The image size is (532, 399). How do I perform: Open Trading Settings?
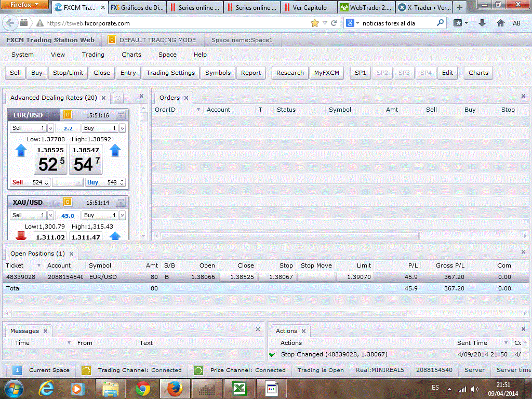point(170,73)
